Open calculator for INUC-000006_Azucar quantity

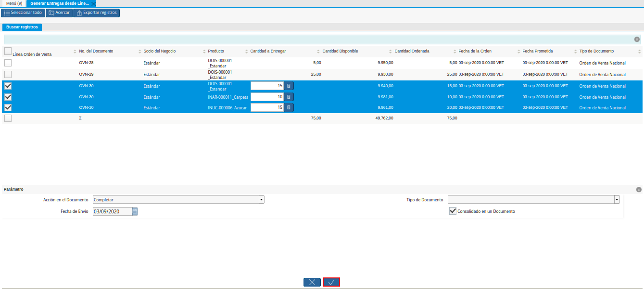click(x=289, y=107)
